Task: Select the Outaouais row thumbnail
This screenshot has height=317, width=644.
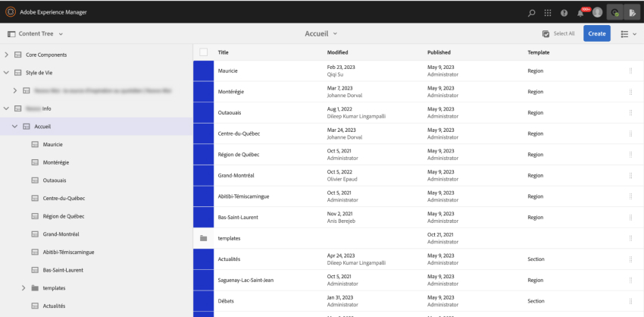Action: click(x=204, y=112)
